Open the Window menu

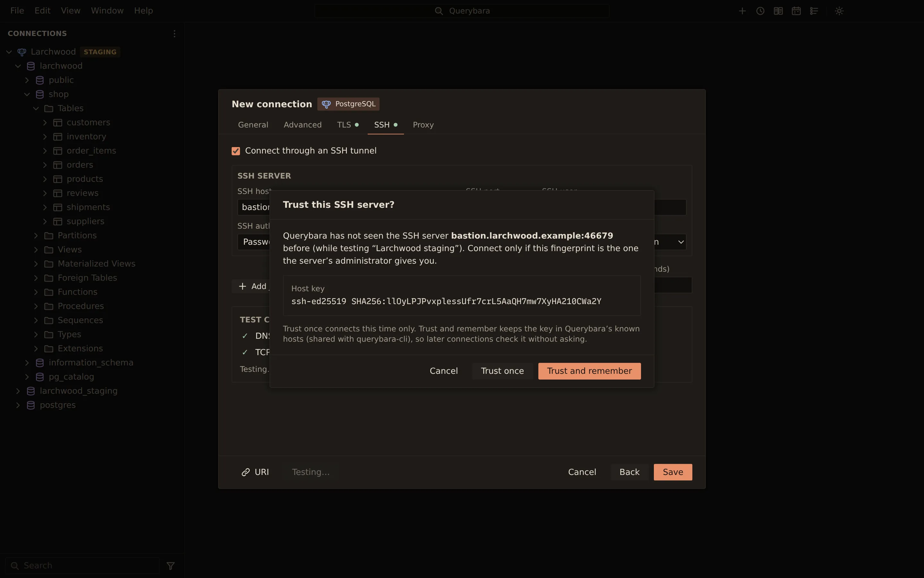(x=107, y=11)
